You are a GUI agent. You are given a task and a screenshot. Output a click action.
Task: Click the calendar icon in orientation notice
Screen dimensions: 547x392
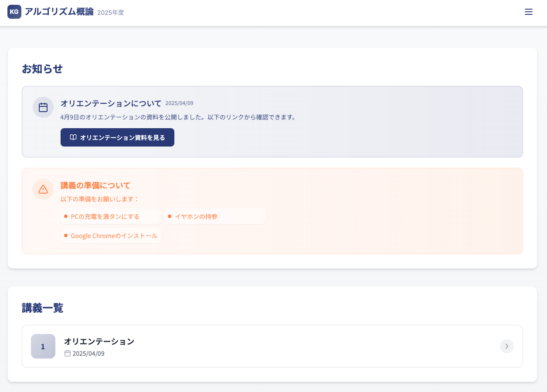[x=43, y=107]
